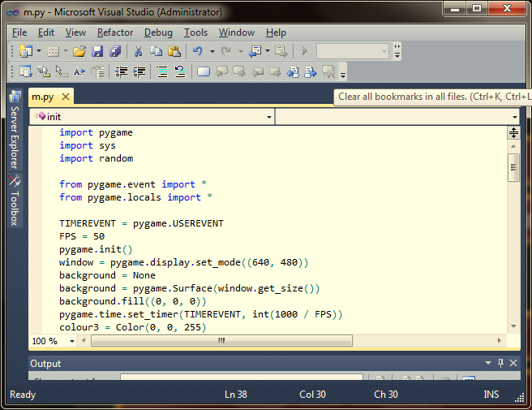Screen dimensions: 532x410
Task: Click the Paste clipboard icon
Action: point(174,51)
